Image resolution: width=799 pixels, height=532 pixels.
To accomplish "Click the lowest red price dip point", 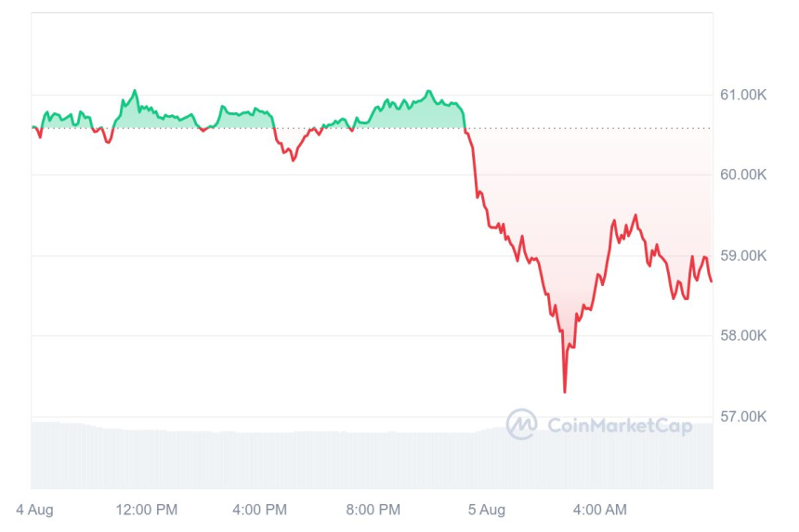I will tap(564, 391).
